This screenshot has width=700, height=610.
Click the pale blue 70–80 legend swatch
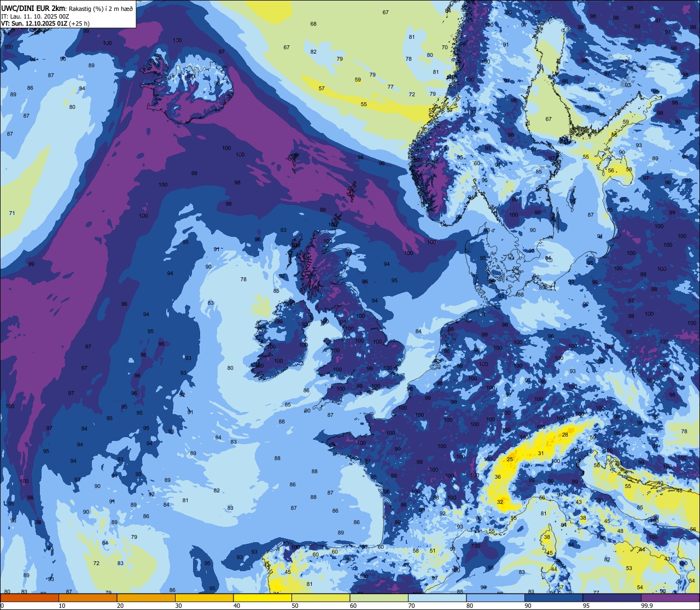coord(437,597)
